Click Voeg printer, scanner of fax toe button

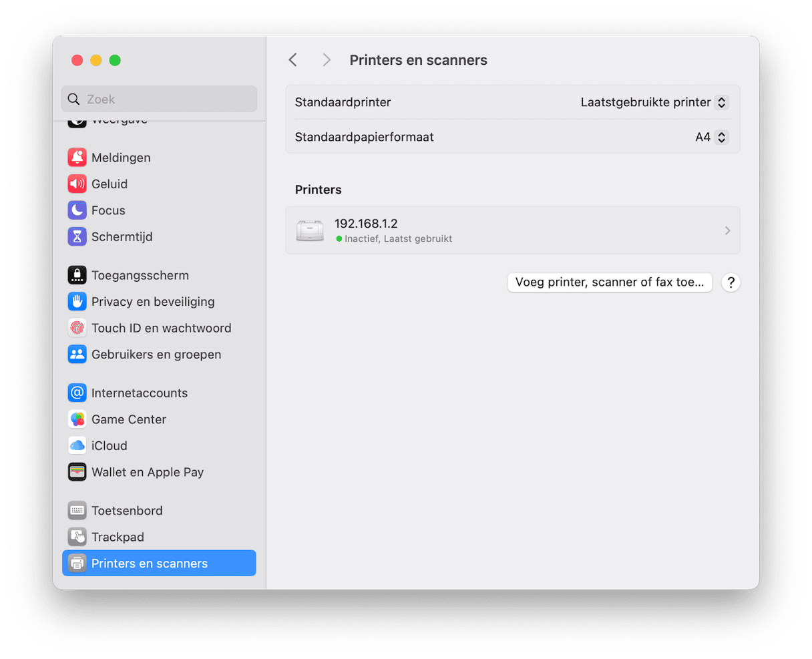[609, 282]
